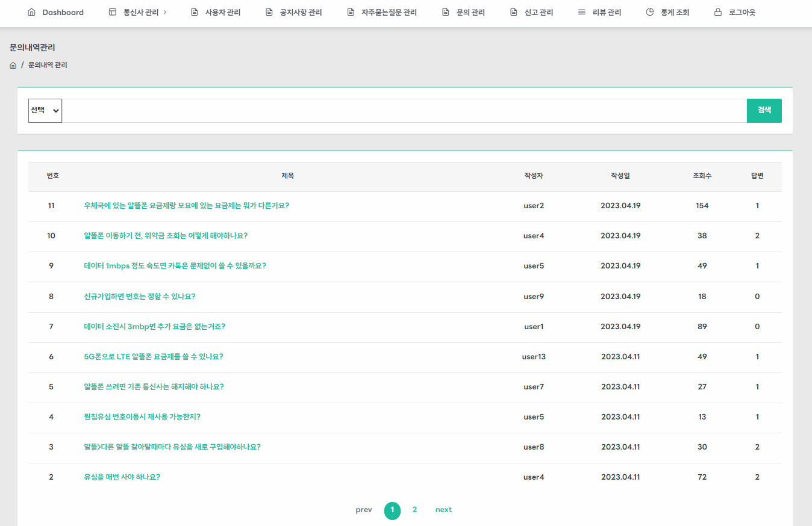Click the next pagination link
This screenshot has width=812, height=526.
click(x=443, y=509)
